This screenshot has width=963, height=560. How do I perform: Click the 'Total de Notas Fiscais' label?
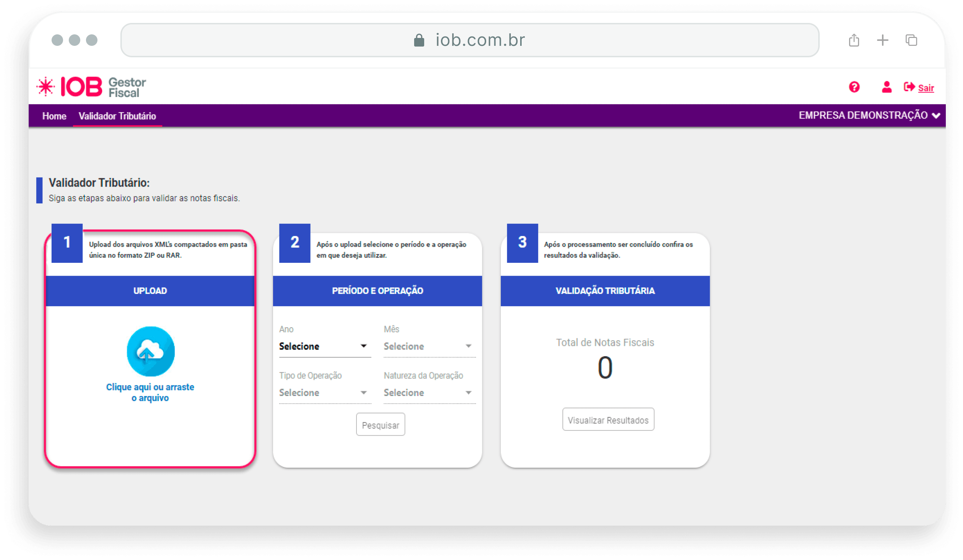coord(605,343)
